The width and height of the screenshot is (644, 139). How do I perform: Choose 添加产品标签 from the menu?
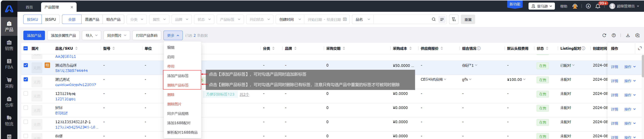pos(182,75)
